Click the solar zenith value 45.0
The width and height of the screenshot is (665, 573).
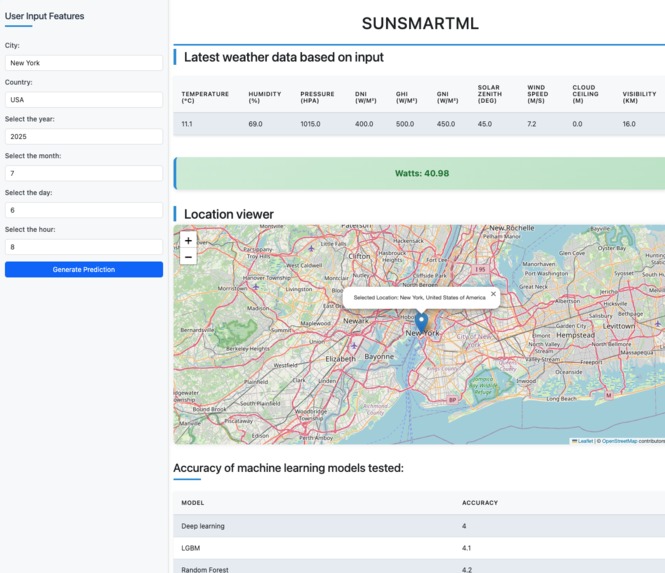tap(485, 124)
